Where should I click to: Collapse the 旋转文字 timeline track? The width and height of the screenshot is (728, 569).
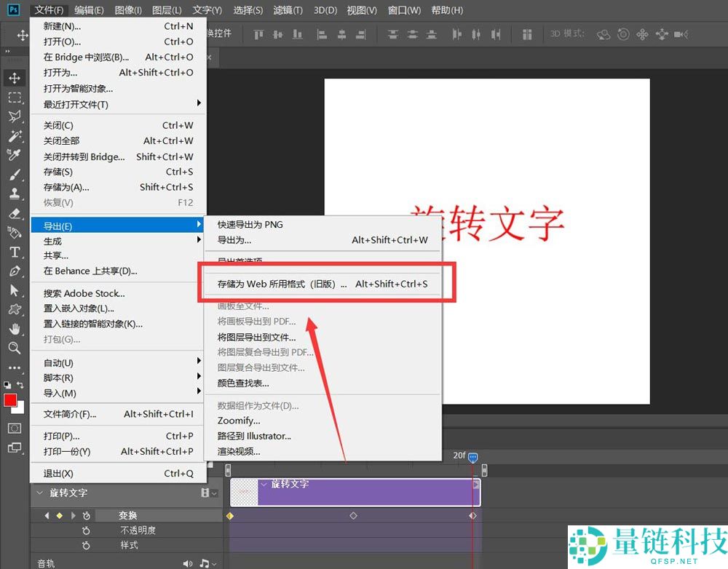pos(40,493)
